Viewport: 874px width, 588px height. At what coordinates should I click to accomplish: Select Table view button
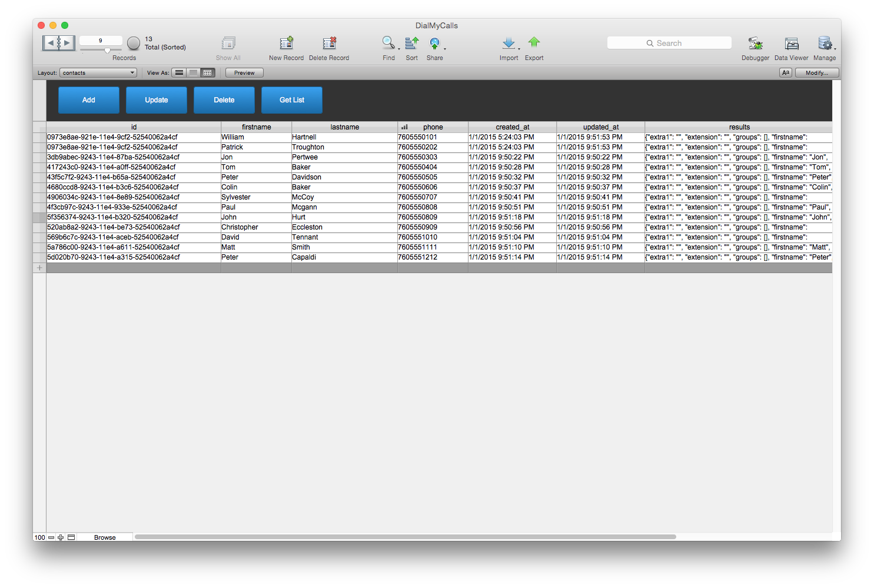(x=207, y=73)
